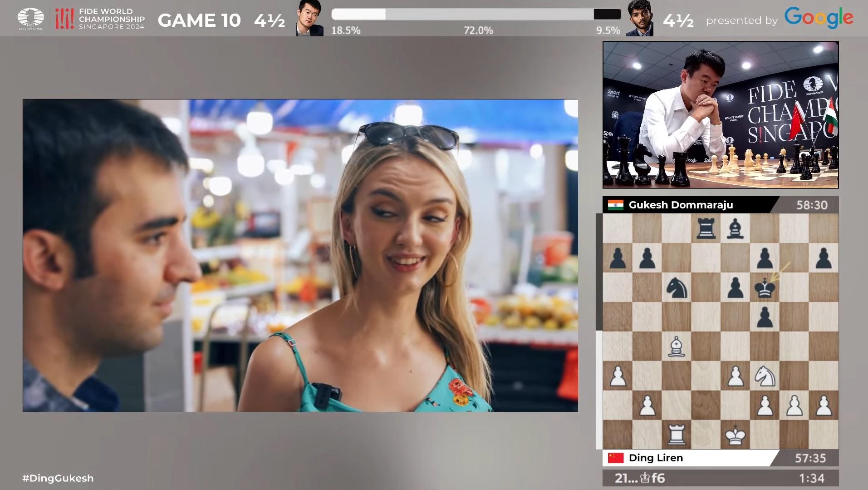
Task: Click the 'presented by' text
Action: [742, 20]
